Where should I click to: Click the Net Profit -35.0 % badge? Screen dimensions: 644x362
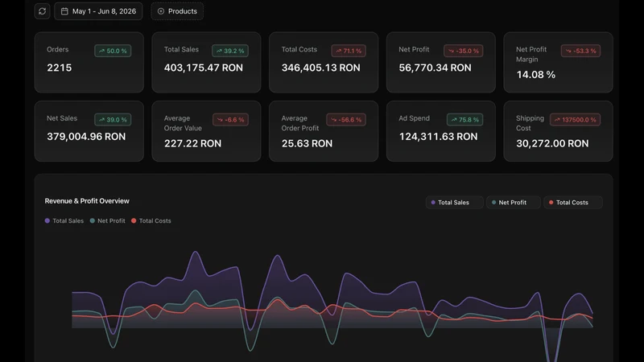464,51
